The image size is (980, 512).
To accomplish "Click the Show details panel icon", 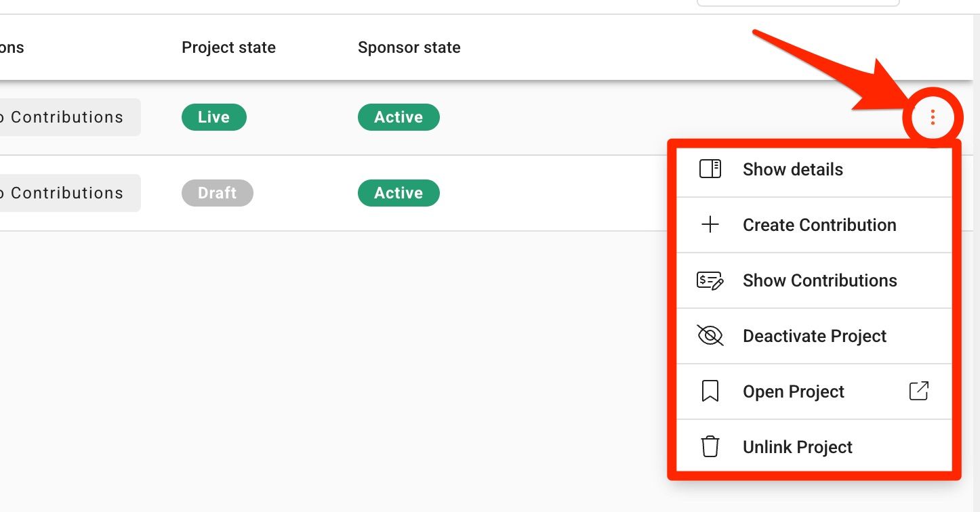I will [x=710, y=169].
